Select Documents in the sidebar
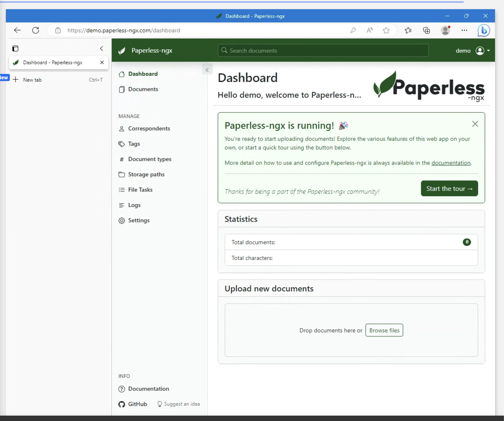Viewport: 504px width, 421px height. click(x=143, y=89)
